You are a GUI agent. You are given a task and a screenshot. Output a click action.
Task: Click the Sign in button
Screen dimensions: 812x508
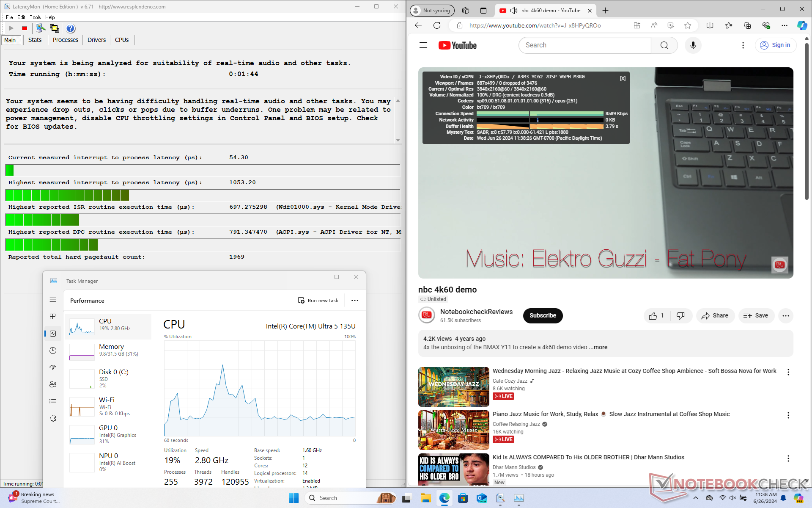[x=775, y=45]
